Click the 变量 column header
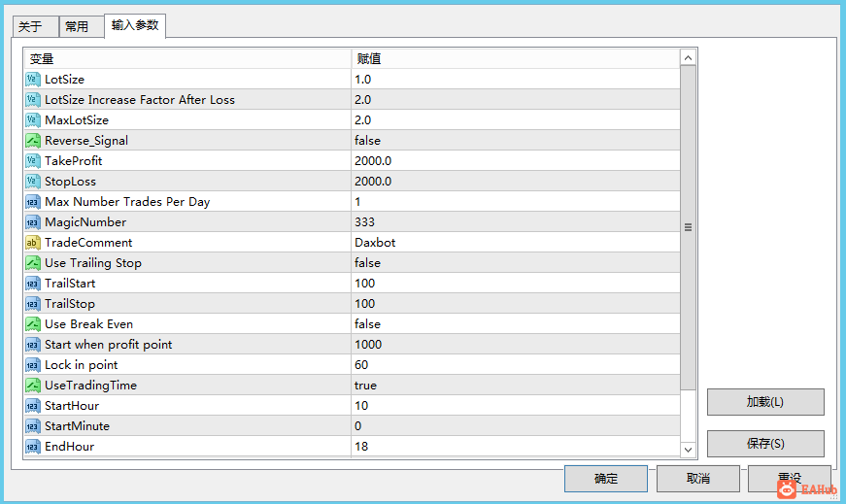Viewport: 846px width, 504px height. [x=187, y=59]
